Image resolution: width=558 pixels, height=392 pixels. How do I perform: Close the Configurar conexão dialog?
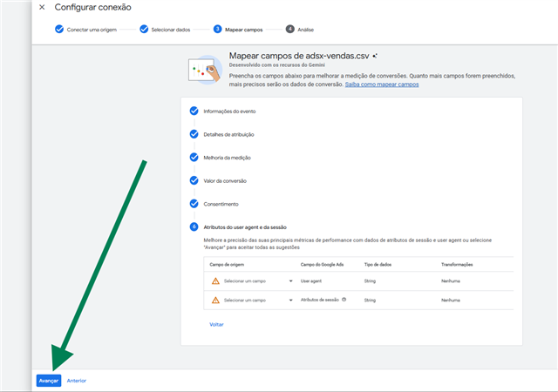(42, 7)
